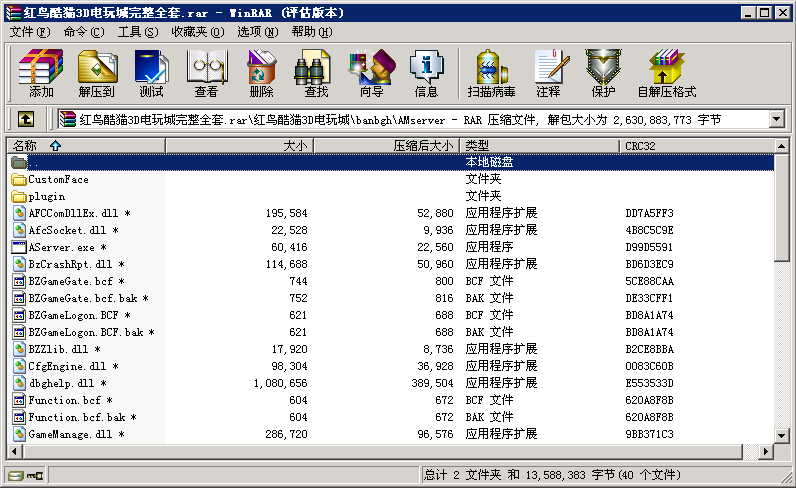Expand the archive path dropdown
The width and height of the screenshot is (796, 488).
click(x=776, y=119)
